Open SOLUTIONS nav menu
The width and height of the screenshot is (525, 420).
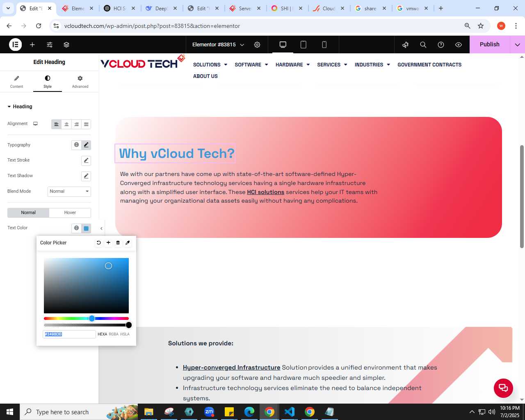[210, 65]
